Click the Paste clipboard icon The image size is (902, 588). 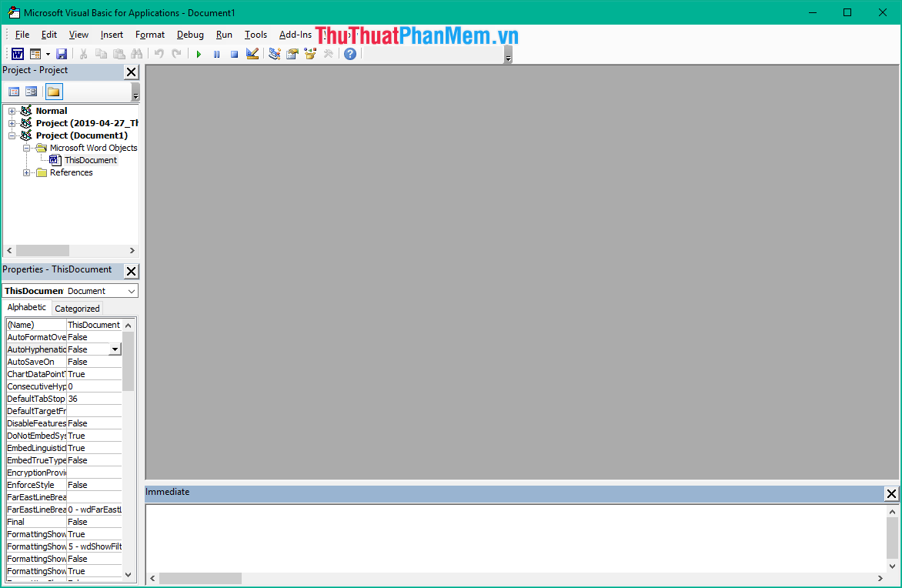119,54
